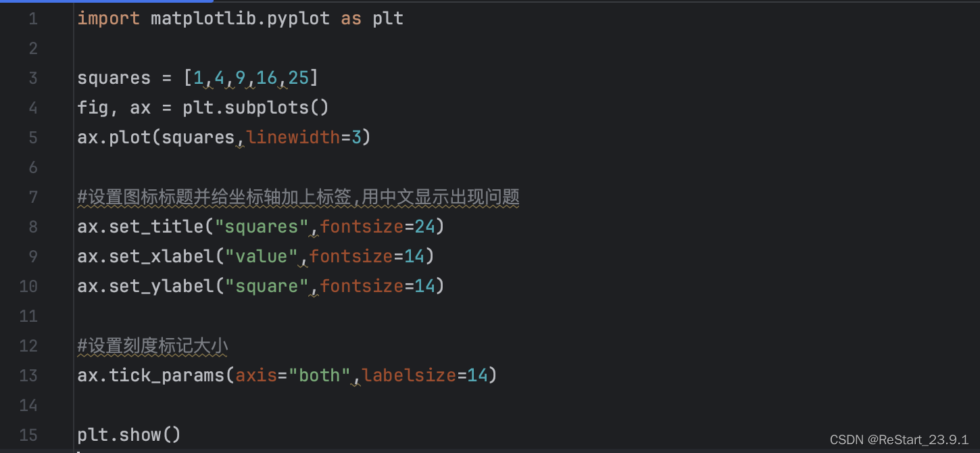Click the linewidth parameter in ax.plot
Viewport: 980px width, 453px height.
point(293,138)
